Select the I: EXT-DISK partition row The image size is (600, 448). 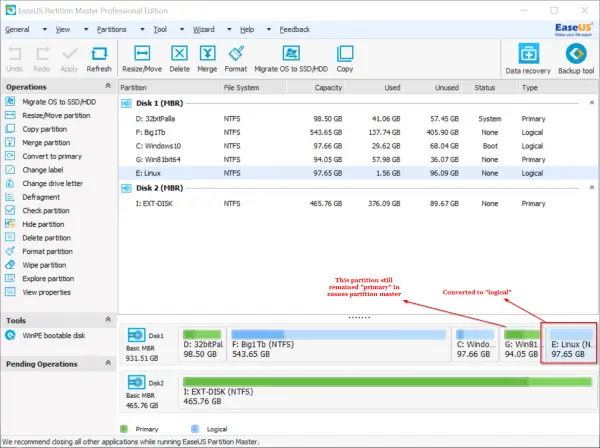click(x=358, y=204)
